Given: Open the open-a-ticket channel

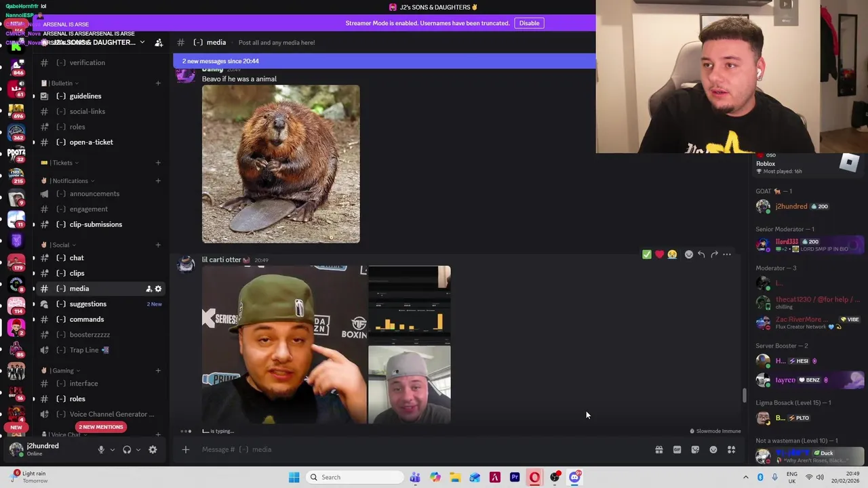Looking at the screenshot, I should coord(100,142).
